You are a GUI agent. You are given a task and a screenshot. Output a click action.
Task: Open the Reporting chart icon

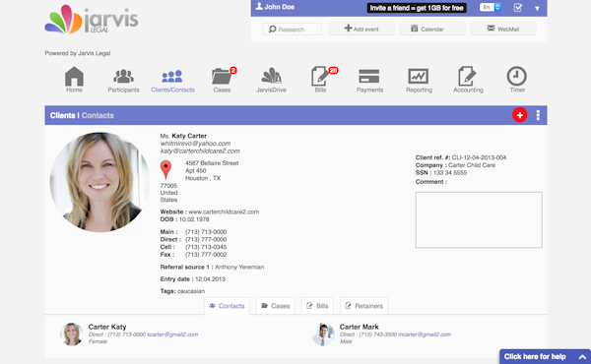tap(419, 77)
